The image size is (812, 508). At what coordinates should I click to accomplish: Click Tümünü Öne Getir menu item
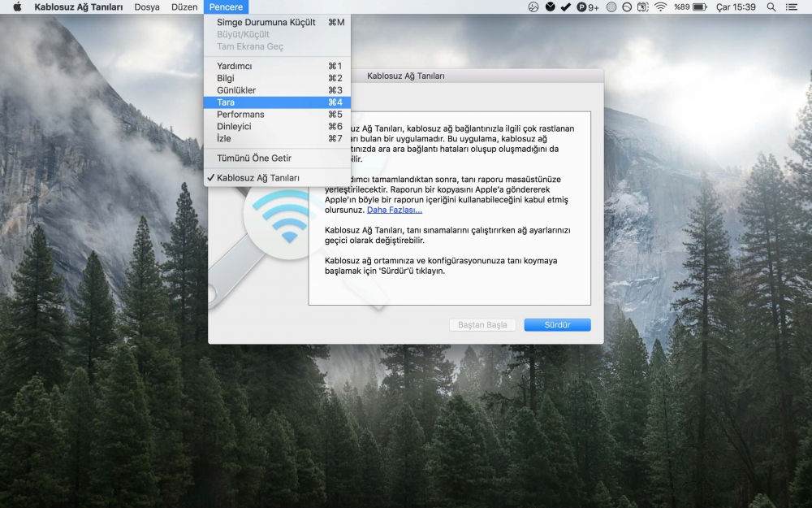click(277, 158)
